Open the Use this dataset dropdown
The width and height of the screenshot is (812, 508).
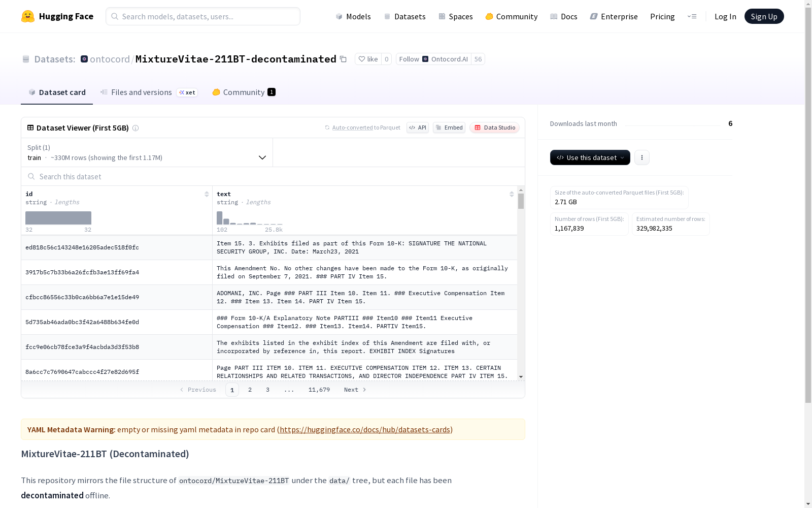[x=590, y=157]
